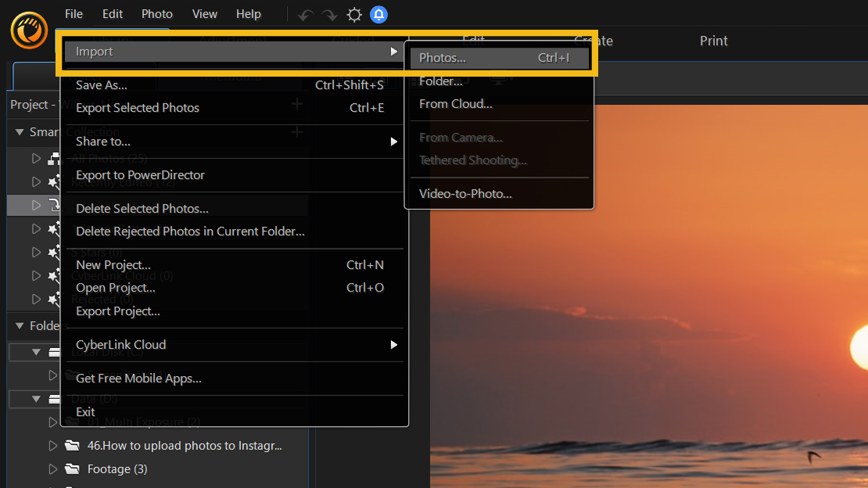Click folder icon beside 46.How to upload photos
The height and width of the screenshot is (488, 868).
(72, 445)
